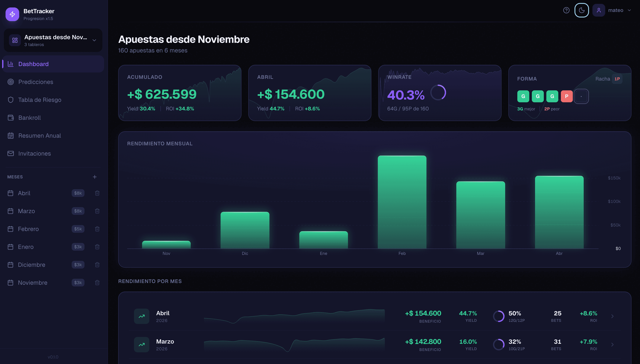This screenshot has width=640, height=364.
Task: Open the Predicciones section
Action: [36, 82]
